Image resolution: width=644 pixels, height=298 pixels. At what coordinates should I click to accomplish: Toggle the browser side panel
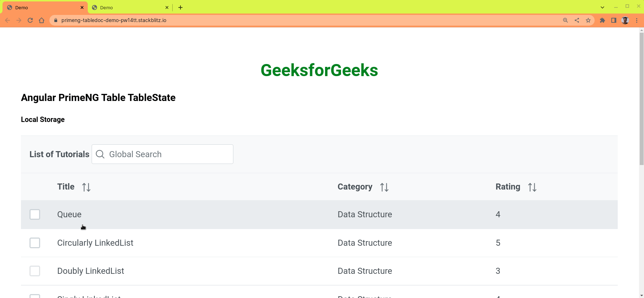614,20
